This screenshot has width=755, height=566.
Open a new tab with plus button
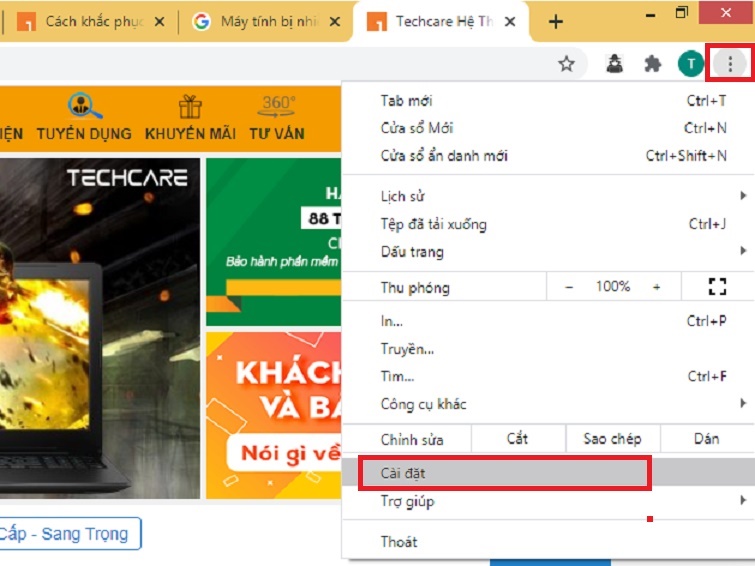pos(556,22)
